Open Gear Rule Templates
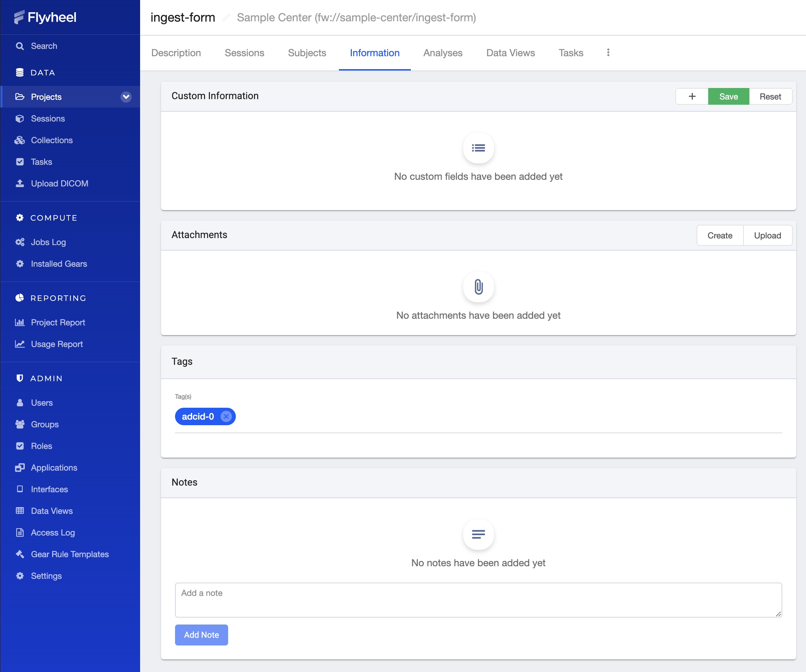This screenshot has height=672, width=806. click(x=70, y=554)
